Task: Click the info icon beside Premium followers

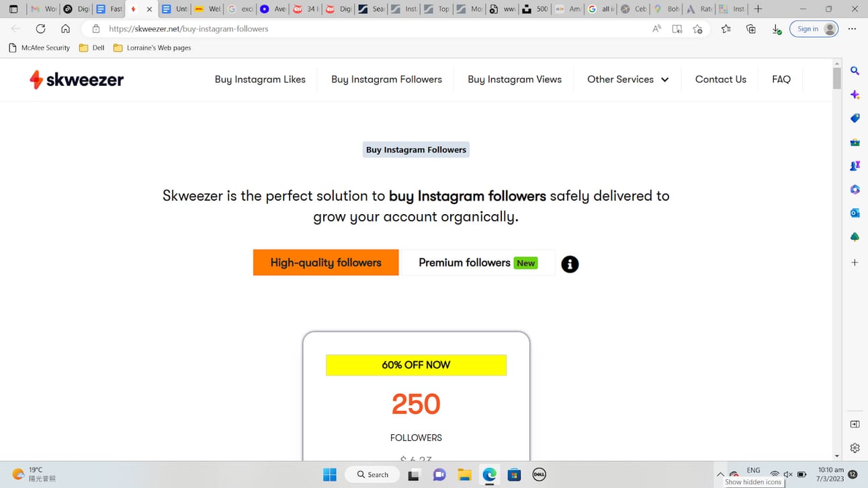Action: [570, 264]
